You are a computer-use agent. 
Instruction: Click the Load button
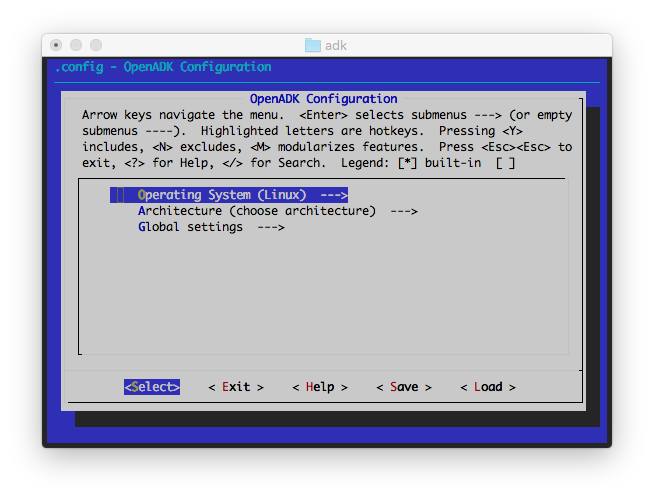coord(488,387)
